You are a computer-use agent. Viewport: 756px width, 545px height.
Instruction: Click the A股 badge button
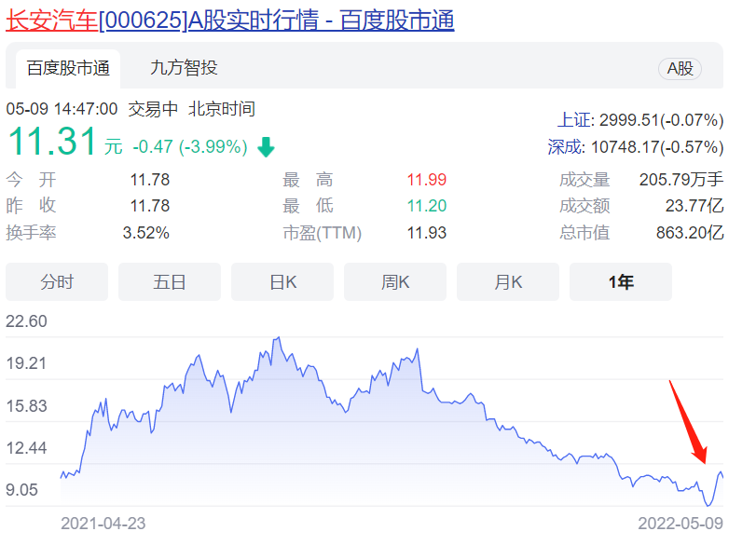tap(680, 68)
